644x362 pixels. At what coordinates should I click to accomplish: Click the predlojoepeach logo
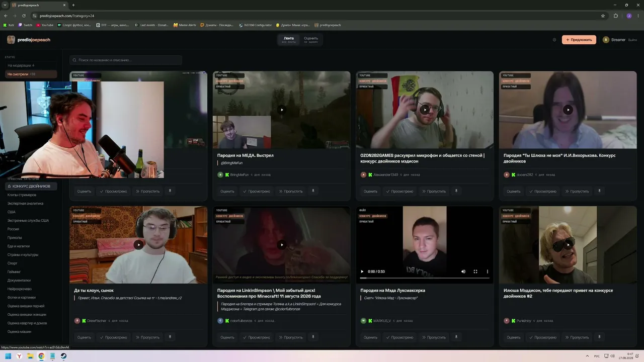pyautogui.click(x=29, y=40)
